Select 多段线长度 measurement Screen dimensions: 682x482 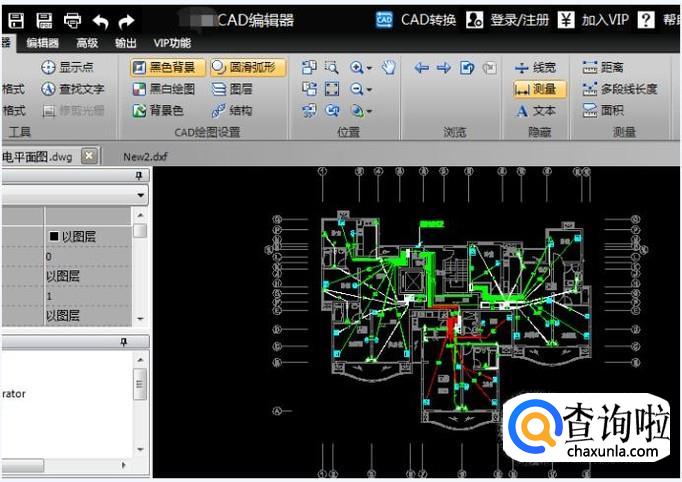click(x=620, y=89)
